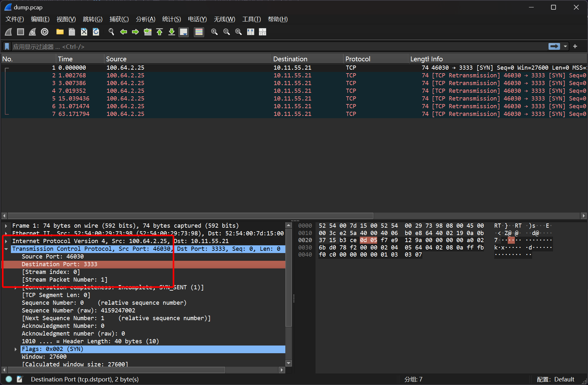Add a display filter button with plus
588x385 pixels.
(575, 47)
